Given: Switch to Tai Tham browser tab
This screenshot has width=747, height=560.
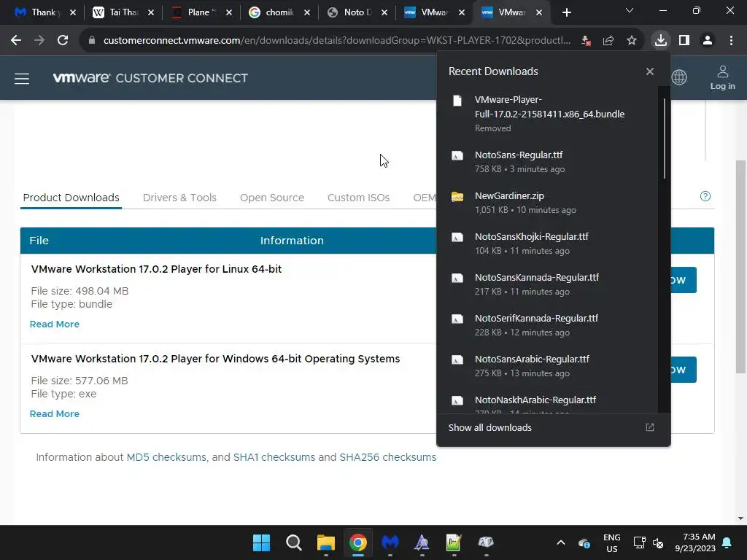Looking at the screenshot, I should 123,12.
